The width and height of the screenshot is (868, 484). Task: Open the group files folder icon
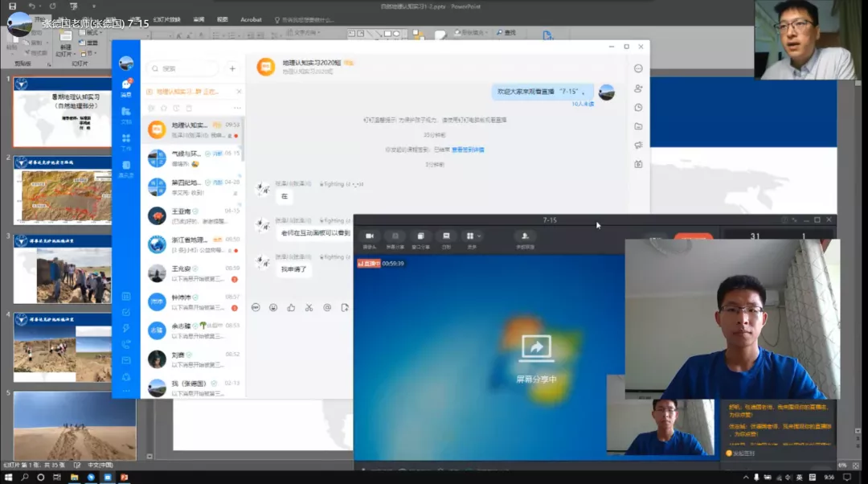click(x=638, y=126)
